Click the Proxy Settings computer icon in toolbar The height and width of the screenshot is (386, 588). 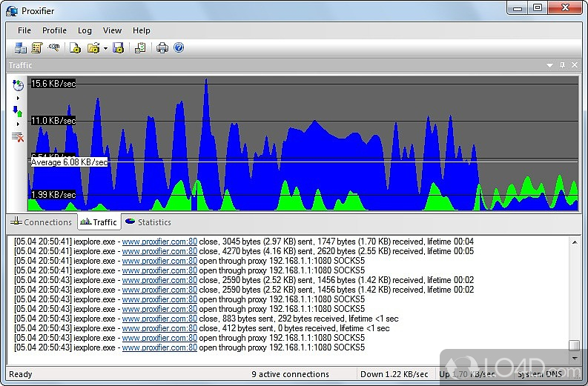coord(20,48)
